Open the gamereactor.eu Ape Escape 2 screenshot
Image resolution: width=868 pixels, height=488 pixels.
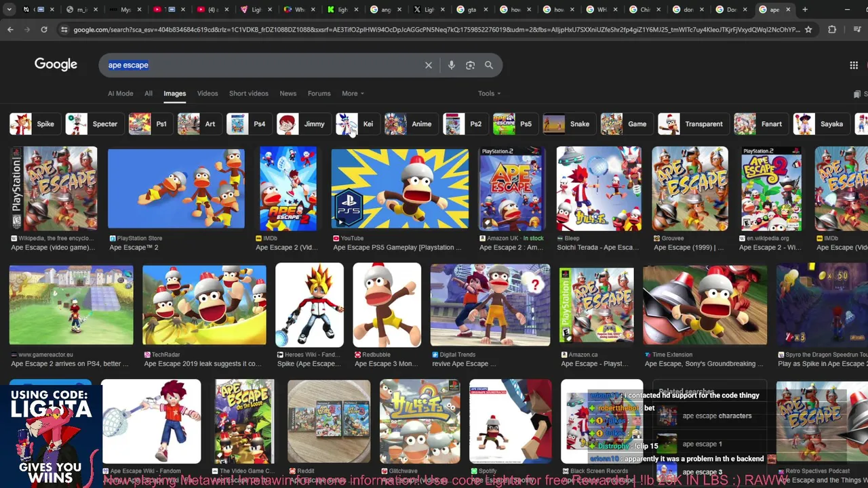point(71,305)
